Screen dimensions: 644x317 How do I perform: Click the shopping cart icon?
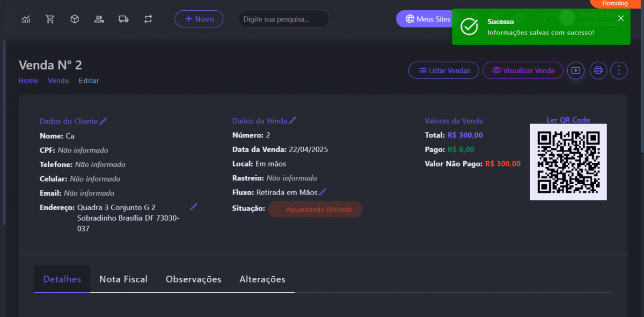point(50,19)
